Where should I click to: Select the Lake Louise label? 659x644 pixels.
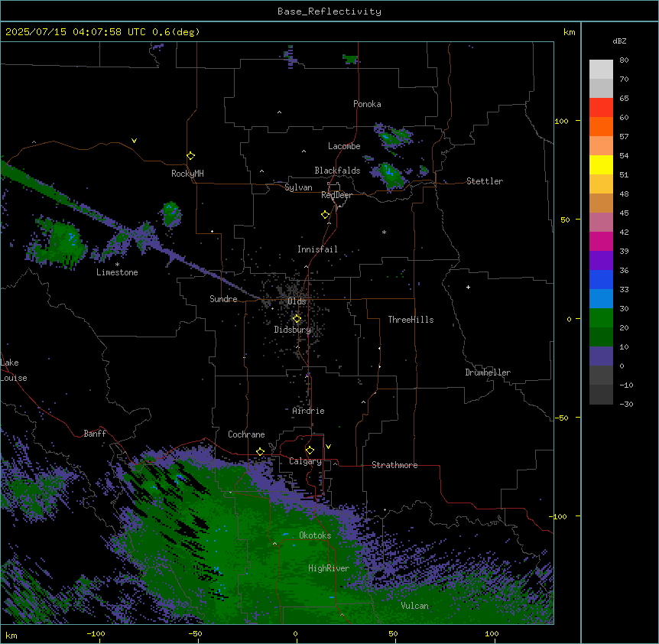click(14, 370)
